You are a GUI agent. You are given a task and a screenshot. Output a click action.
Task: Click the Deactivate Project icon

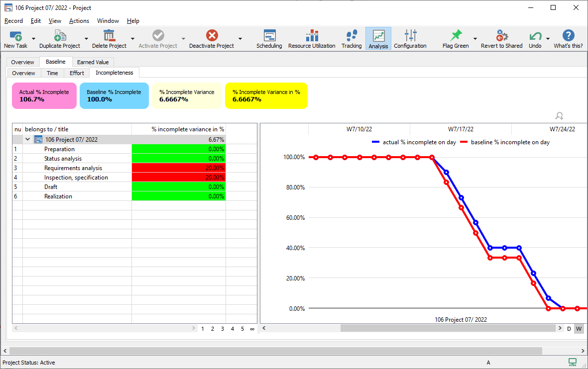coord(212,36)
